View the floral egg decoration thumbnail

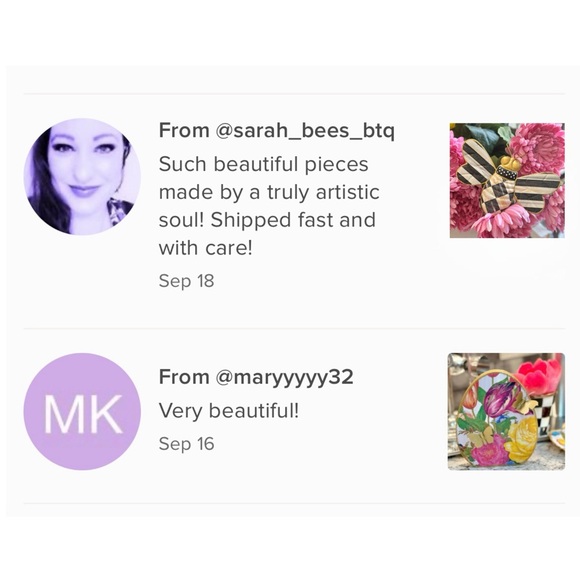tap(506, 411)
